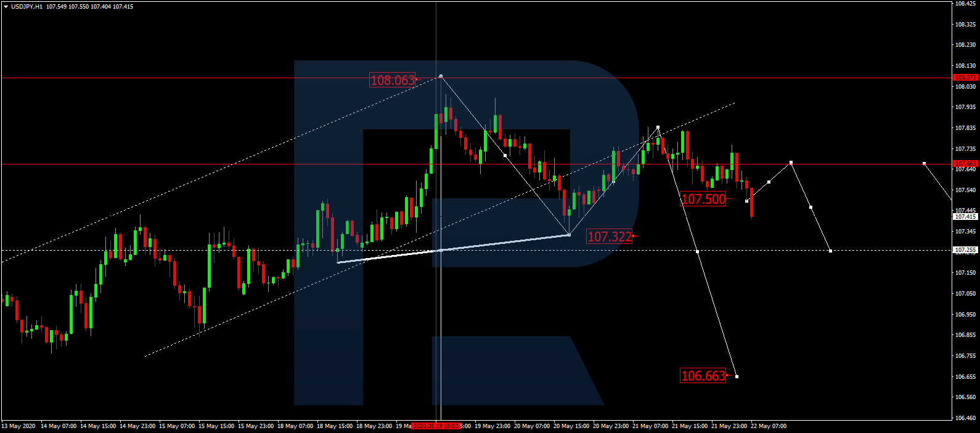
Task: Select the 108.063 price label
Action: [x=393, y=80]
